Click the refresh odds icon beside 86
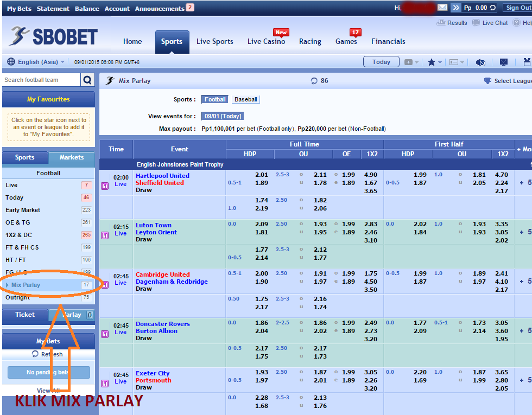532x415 pixels. pos(314,81)
